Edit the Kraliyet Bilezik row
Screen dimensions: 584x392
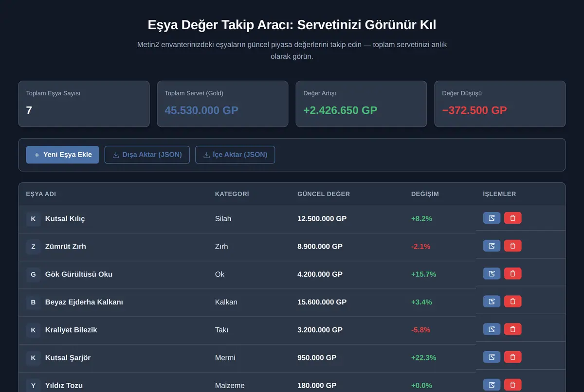(492, 329)
